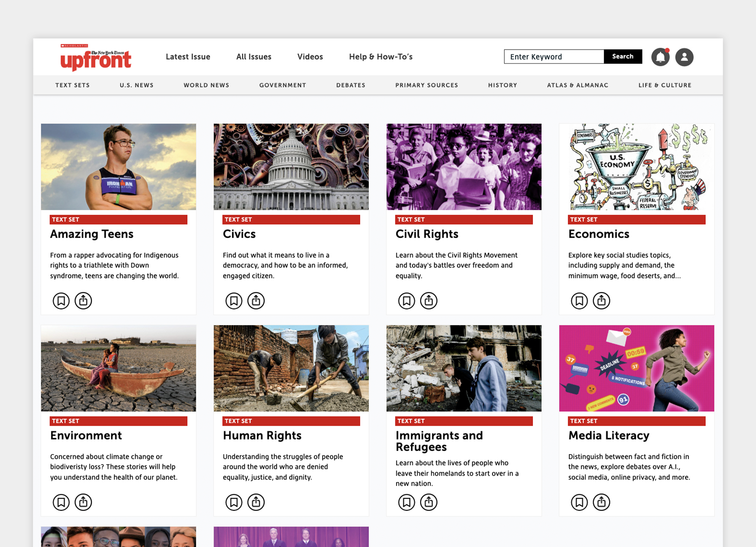Bookmark the Immigrants and Refugees text set
This screenshot has width=756, height=547.
[x=407, y=502]
